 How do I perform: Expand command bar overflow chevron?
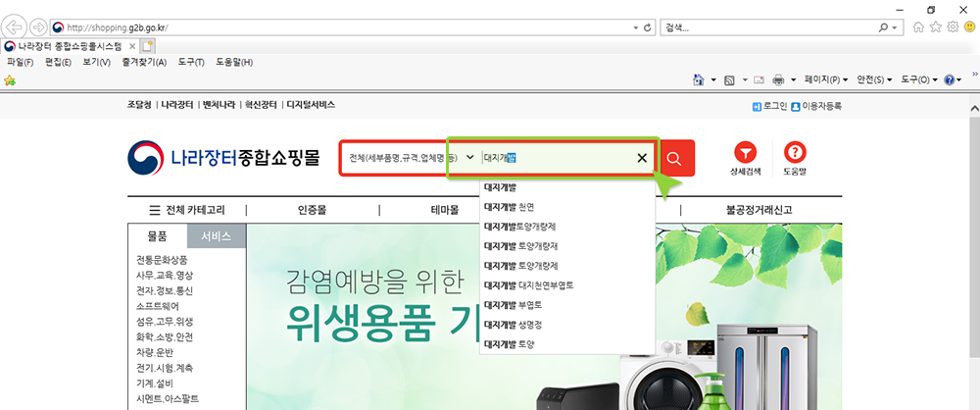click(x=974, y=75)
